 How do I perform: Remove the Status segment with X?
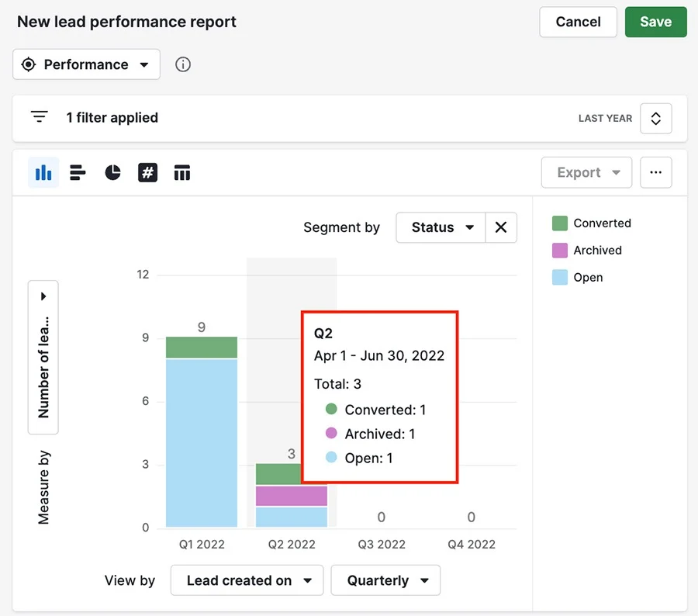[x=501, y=227]
